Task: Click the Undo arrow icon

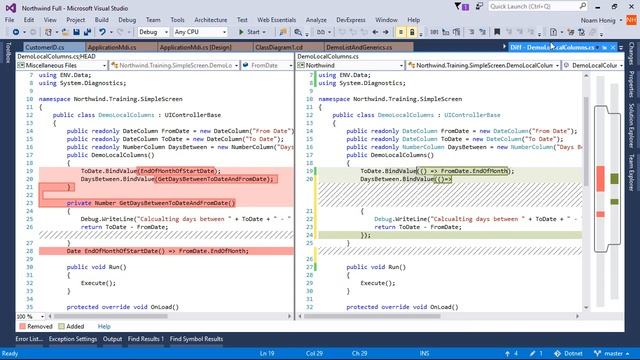Action: tap(102, 32)
